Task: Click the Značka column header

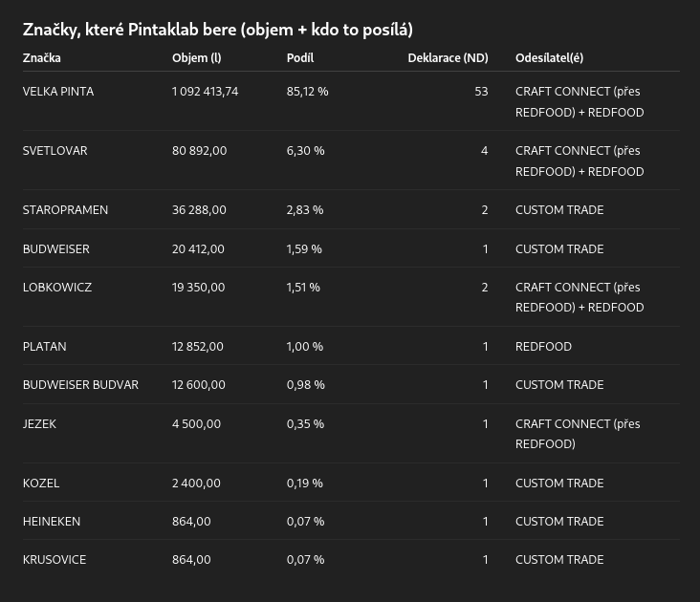Action: click(x=42, y=58)
